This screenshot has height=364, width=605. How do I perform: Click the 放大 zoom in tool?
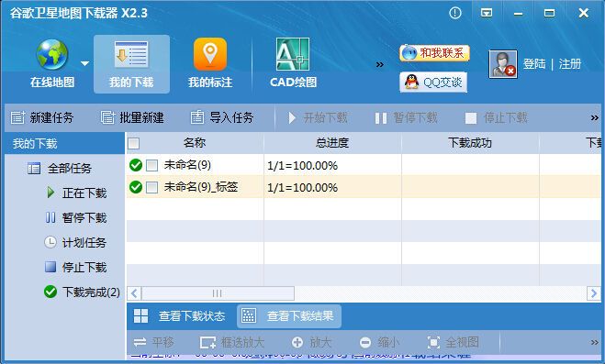[x=312, y=342]
